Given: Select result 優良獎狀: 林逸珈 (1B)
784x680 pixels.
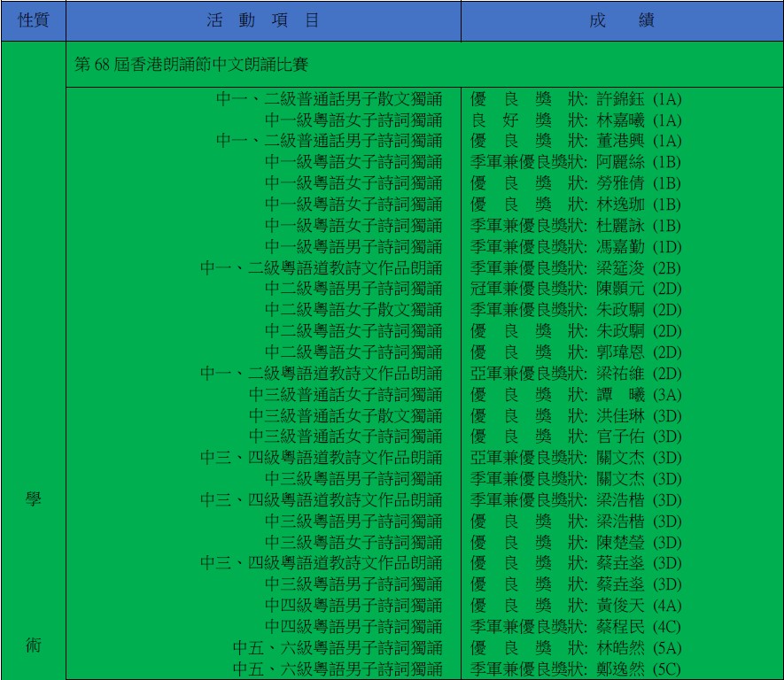Looking at the screenshot, I should click(x=576, y=205).
